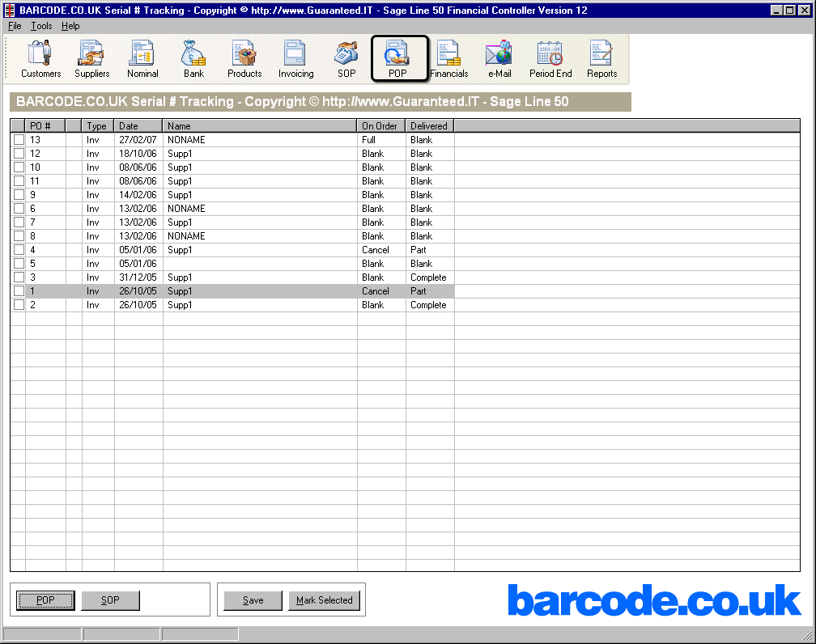Tick the checkbox for PO 8

pos(19,235)
